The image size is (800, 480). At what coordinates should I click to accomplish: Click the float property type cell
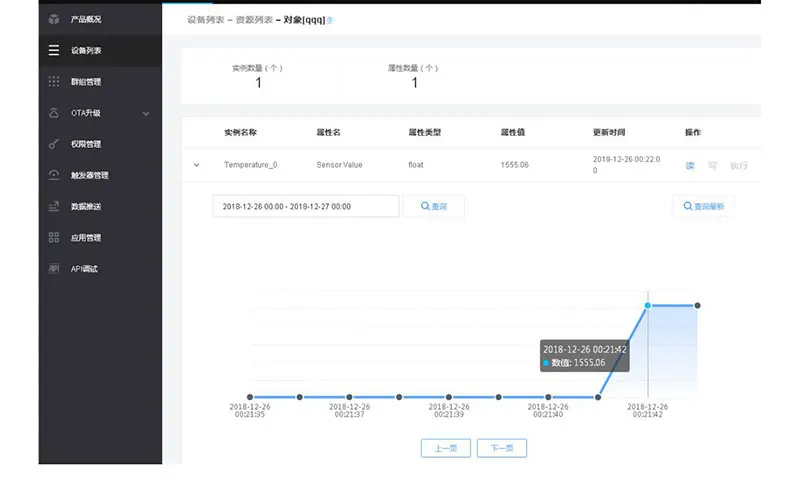[x=416, y=165]
